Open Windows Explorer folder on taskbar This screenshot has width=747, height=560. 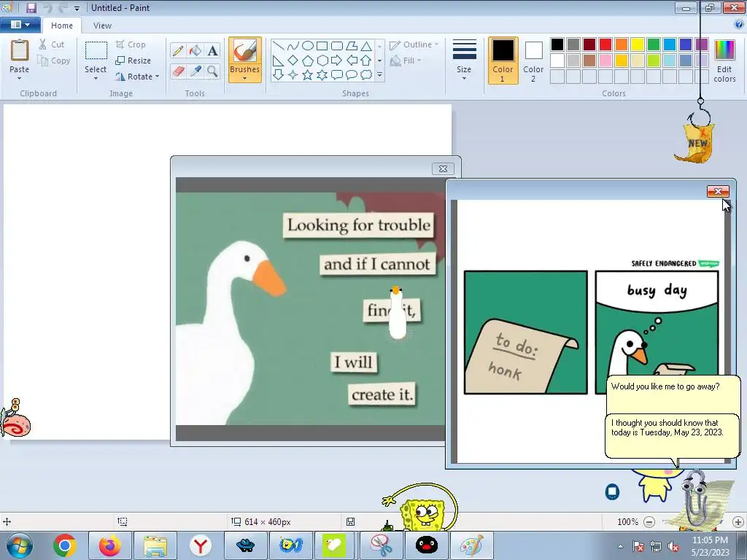[x=155, y=545]
